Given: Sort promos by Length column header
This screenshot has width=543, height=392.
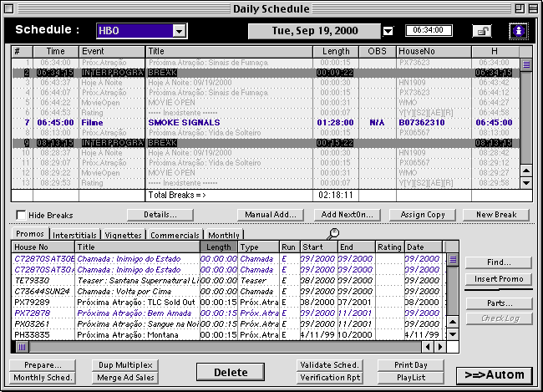Looking at the screenshot, I should (x=219, y=247).
